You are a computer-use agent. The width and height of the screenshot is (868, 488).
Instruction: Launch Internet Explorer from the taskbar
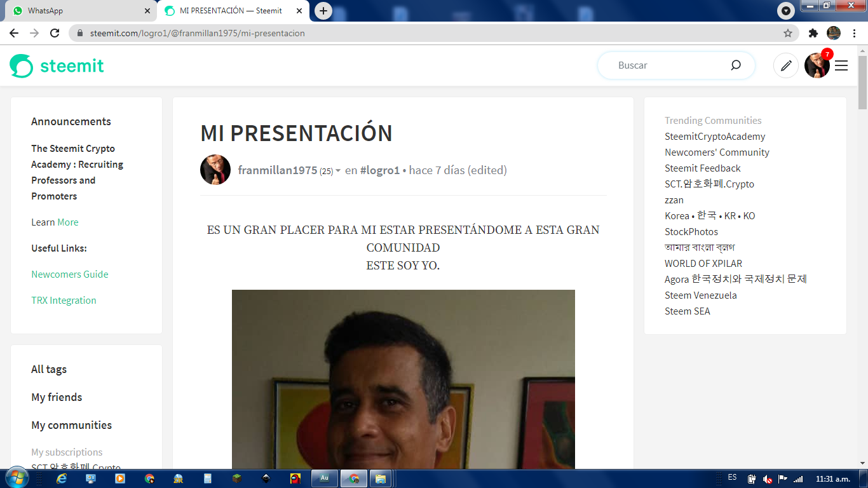62,478
